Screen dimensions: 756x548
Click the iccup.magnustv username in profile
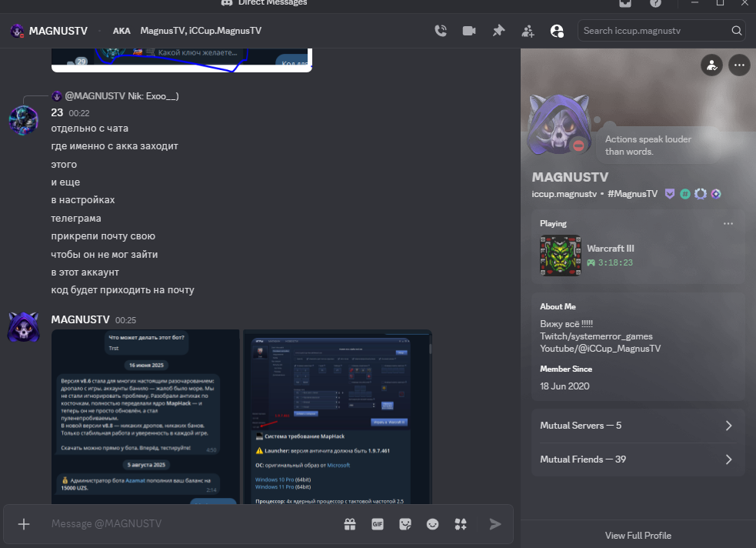[x=564, y=194]
